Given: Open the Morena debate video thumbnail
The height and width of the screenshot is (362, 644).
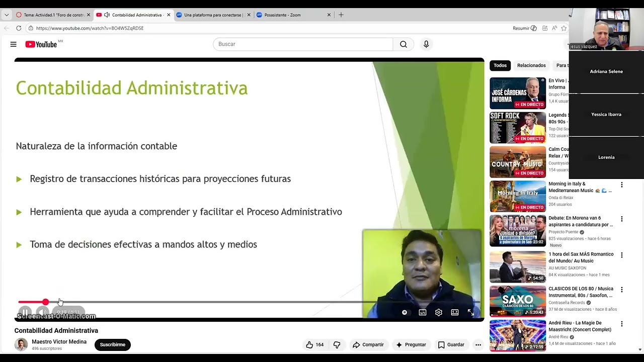Looking at the screenshot, I should click(x=518, y=231).
